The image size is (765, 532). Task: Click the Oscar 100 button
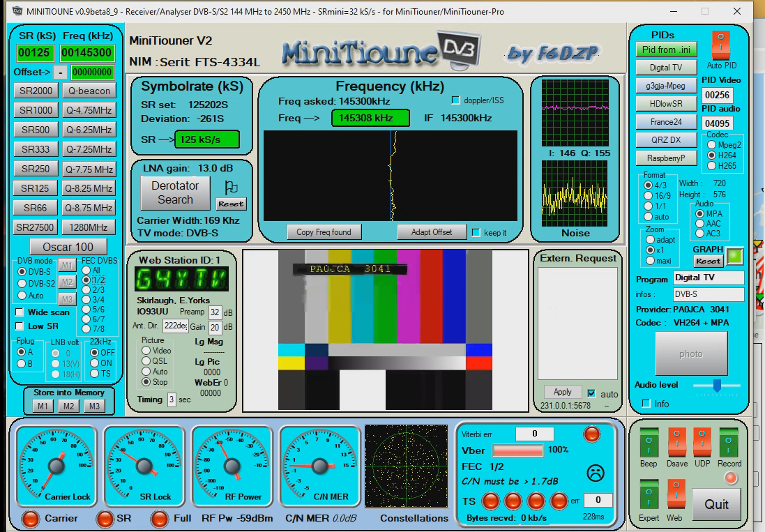(x=68, y=247)
